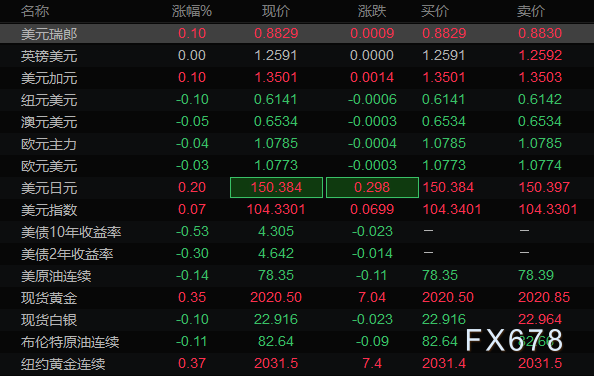Click the 名称 column header
594x376 pixels.
(x=35, y=11)
